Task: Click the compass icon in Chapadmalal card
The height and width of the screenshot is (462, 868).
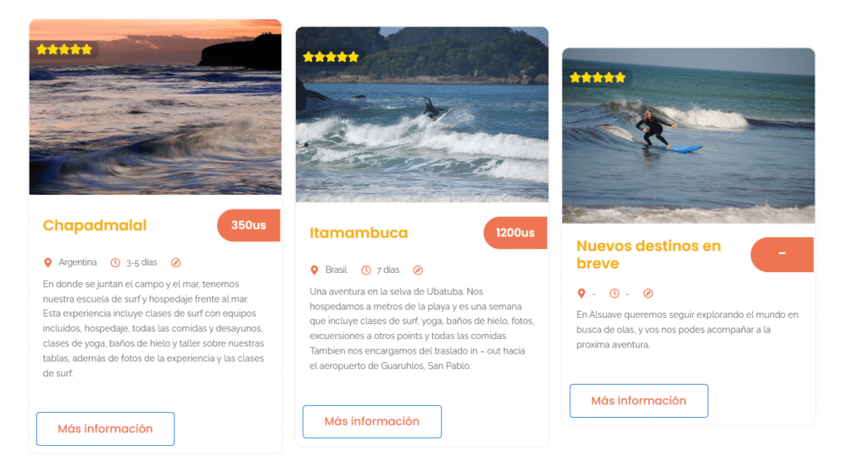Action: pyautogui.click(x=175, y=263)
